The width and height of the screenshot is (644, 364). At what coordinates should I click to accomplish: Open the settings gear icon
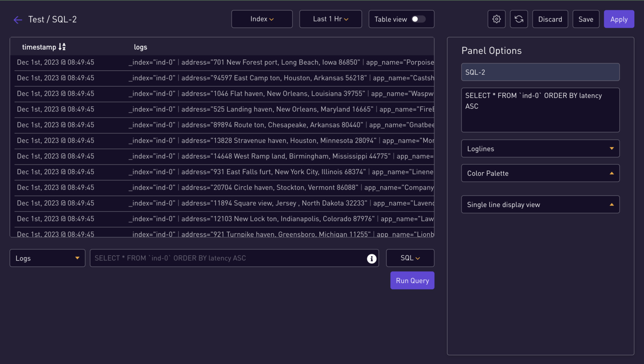[496, 19]
